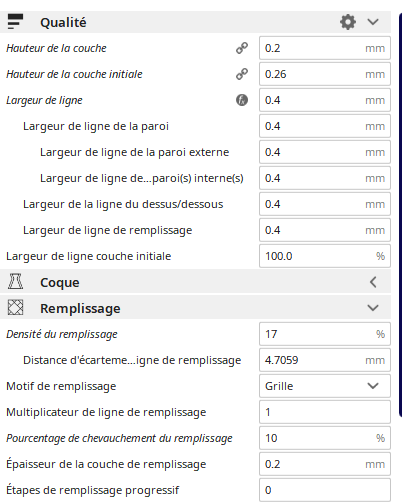Collapse the Remplissage section chevron
Screen dimensions: 402x503
point(373,308)
